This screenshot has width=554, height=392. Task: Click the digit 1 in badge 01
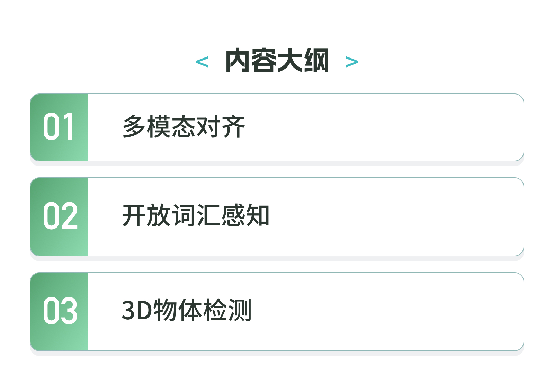(69, 127)
